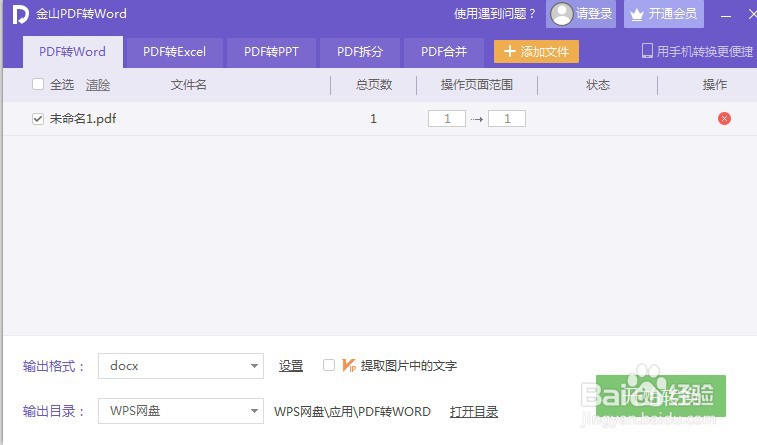Click the WPS网盘\应用\PDF转WORD path text
757x445 pixels.
pyautogui.click(x=352, y=412)
